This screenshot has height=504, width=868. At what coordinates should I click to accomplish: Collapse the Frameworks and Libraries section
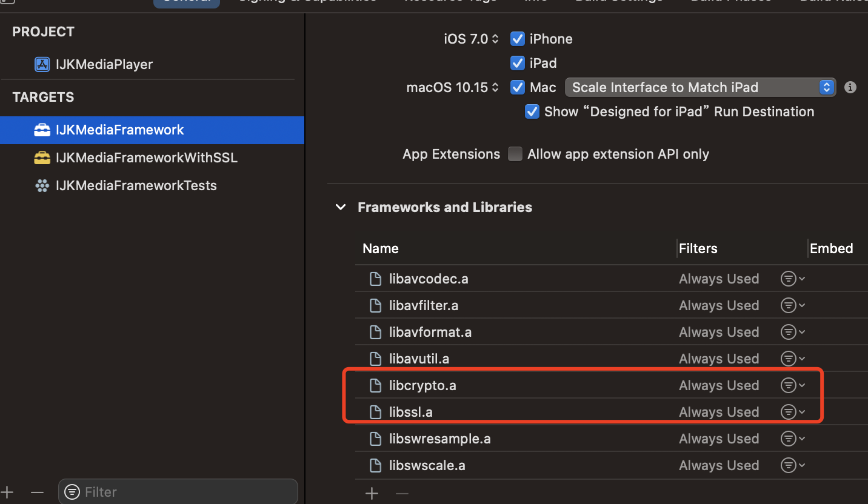(x=341, y=207)
